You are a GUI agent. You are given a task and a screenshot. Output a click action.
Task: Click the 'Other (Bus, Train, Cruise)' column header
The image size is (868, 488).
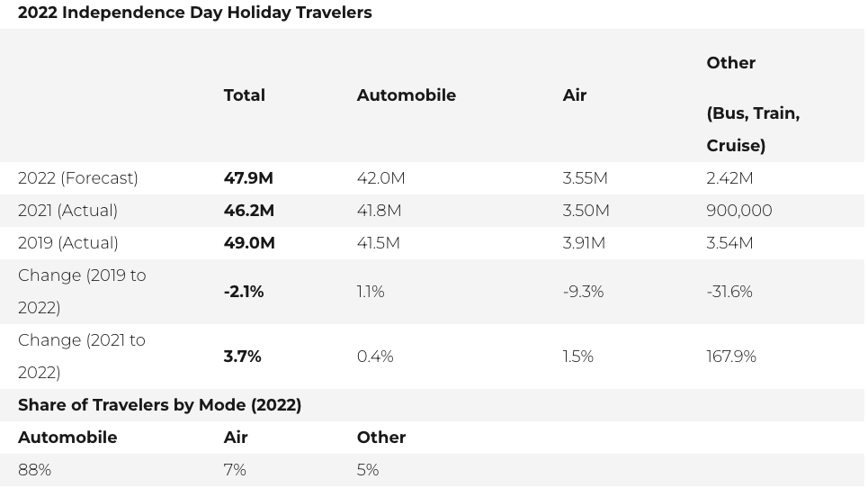[x=753, y=104]
